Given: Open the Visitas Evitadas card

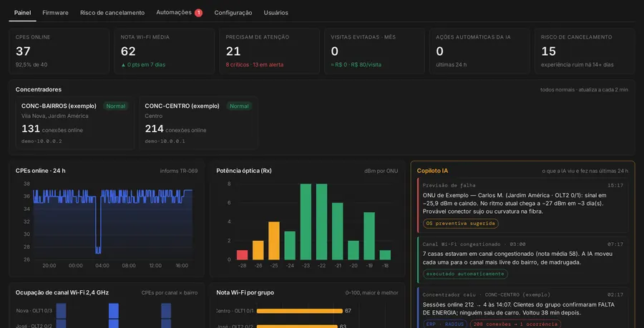Looking at the screenshot, I should (374, 51).
